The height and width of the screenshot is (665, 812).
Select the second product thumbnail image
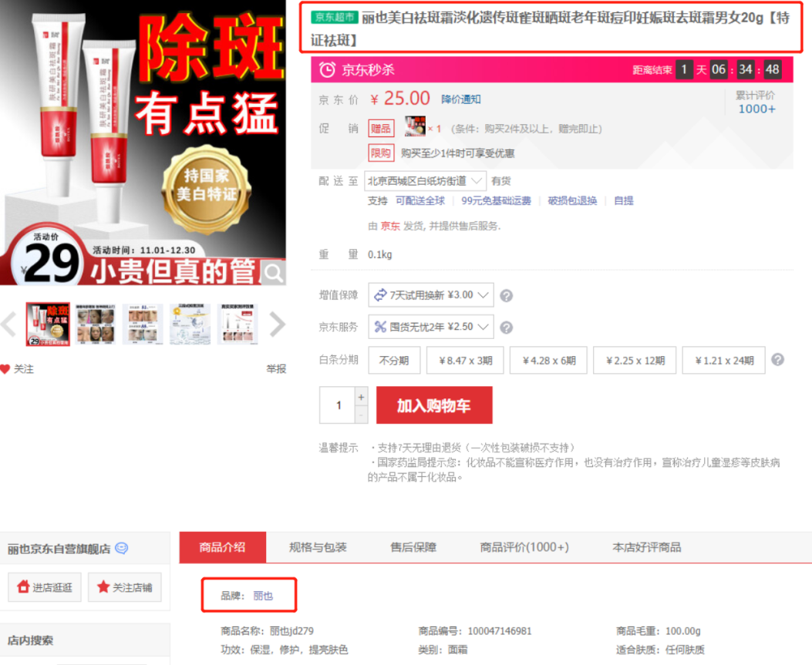(96, 324)
